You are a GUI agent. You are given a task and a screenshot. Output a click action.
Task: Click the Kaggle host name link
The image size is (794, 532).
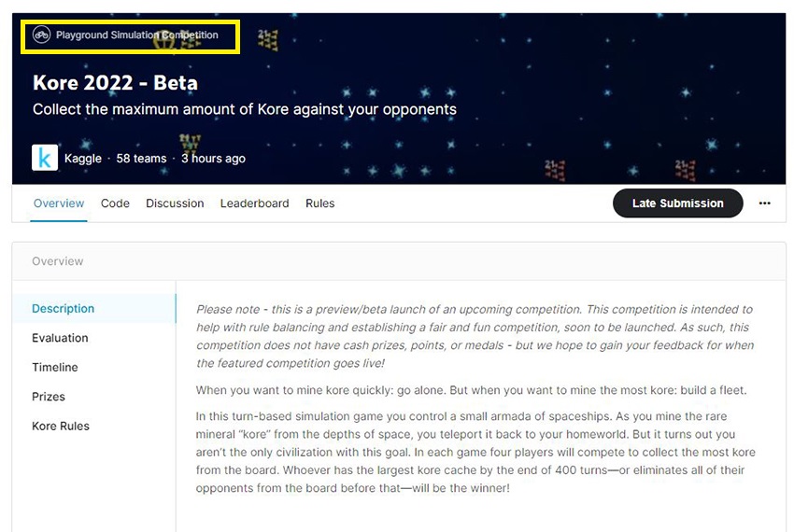point(83,159)
